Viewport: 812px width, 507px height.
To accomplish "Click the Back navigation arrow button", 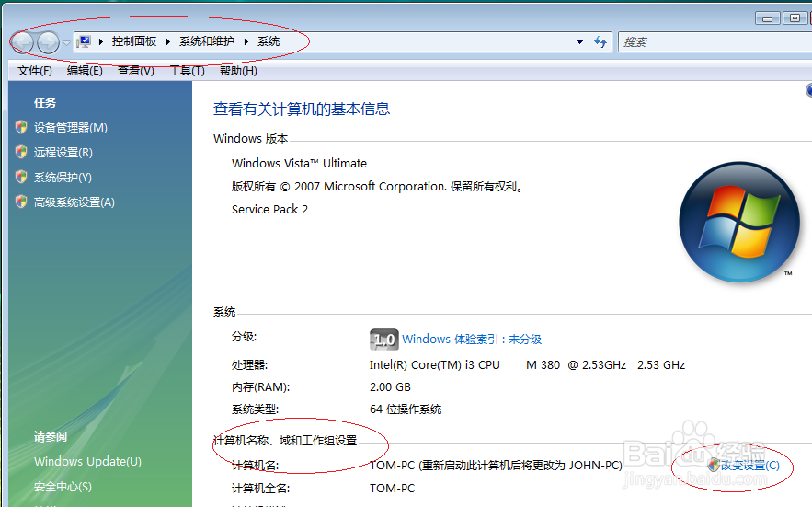I will [22, 42].
